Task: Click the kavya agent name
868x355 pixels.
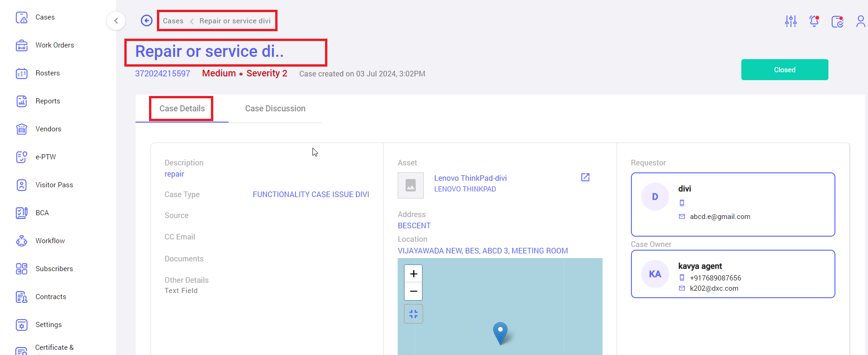Action: [700, 266]
